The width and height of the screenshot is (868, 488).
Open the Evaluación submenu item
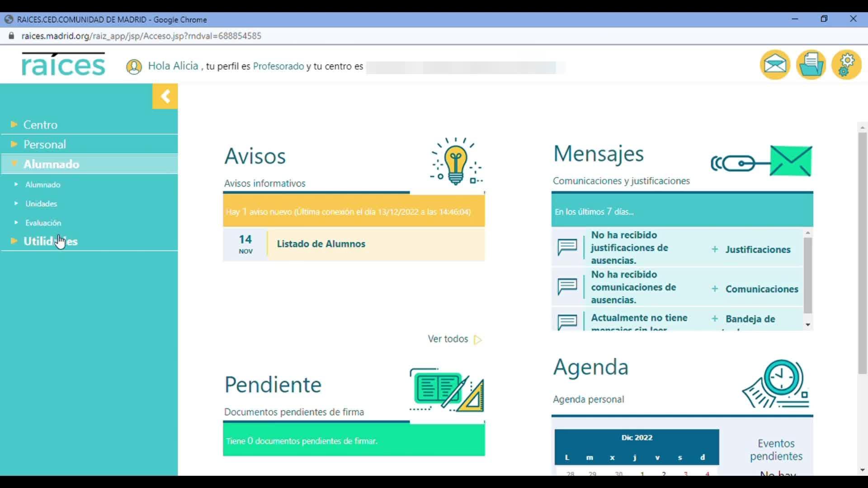43,223
